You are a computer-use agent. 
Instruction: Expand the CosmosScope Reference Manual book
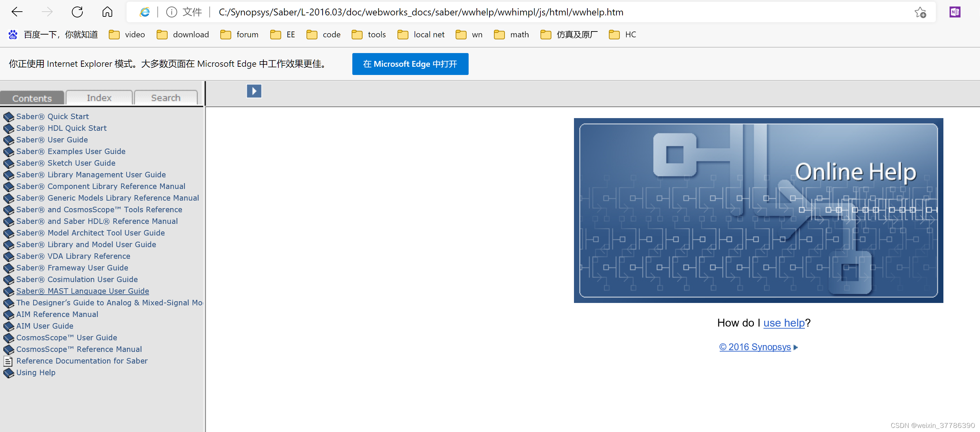click(x=79, y=349)
